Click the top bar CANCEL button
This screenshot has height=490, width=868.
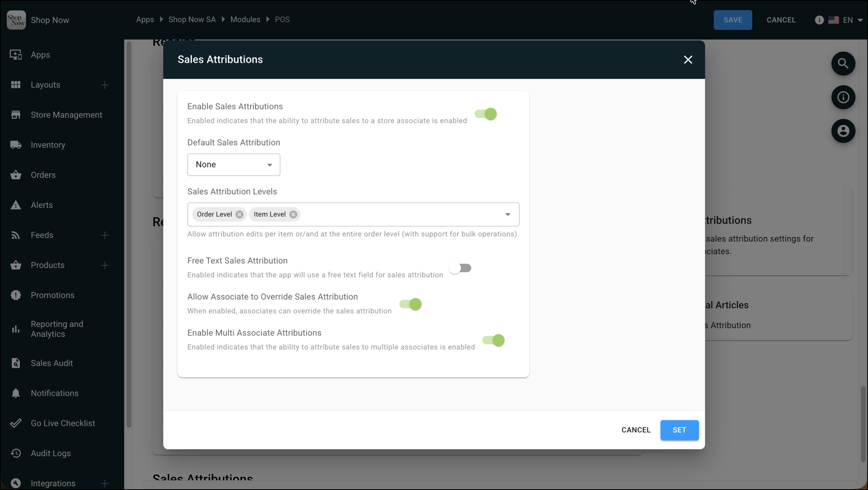(x=781, y=20)
